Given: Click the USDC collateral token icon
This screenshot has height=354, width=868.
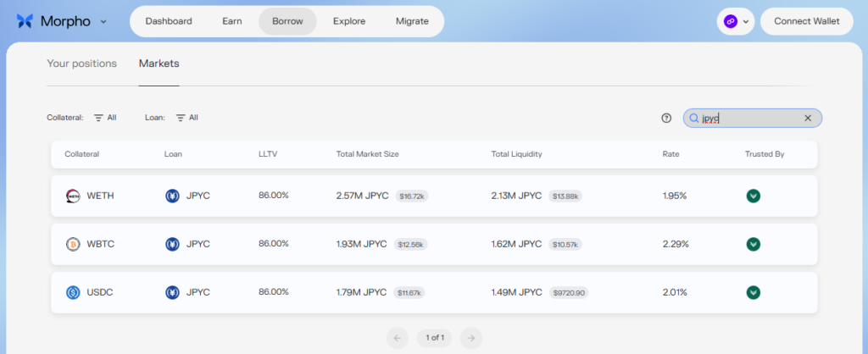Looking at the screenshot, I should [72, 292].
